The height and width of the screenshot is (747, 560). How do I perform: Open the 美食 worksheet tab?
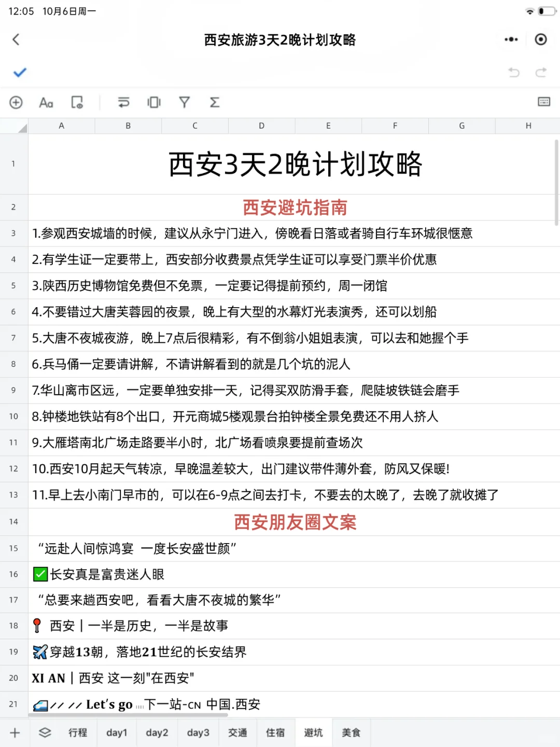(x=352, y=732)
